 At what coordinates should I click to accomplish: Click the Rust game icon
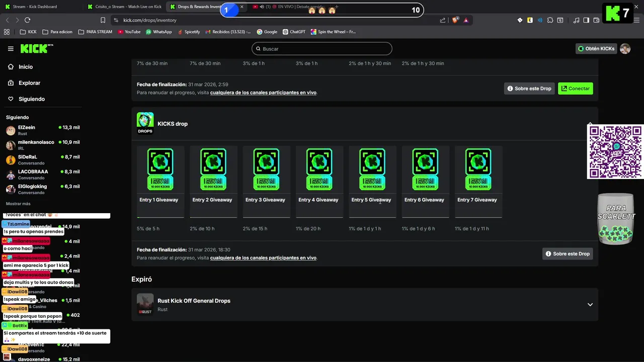tap(145, 305)
